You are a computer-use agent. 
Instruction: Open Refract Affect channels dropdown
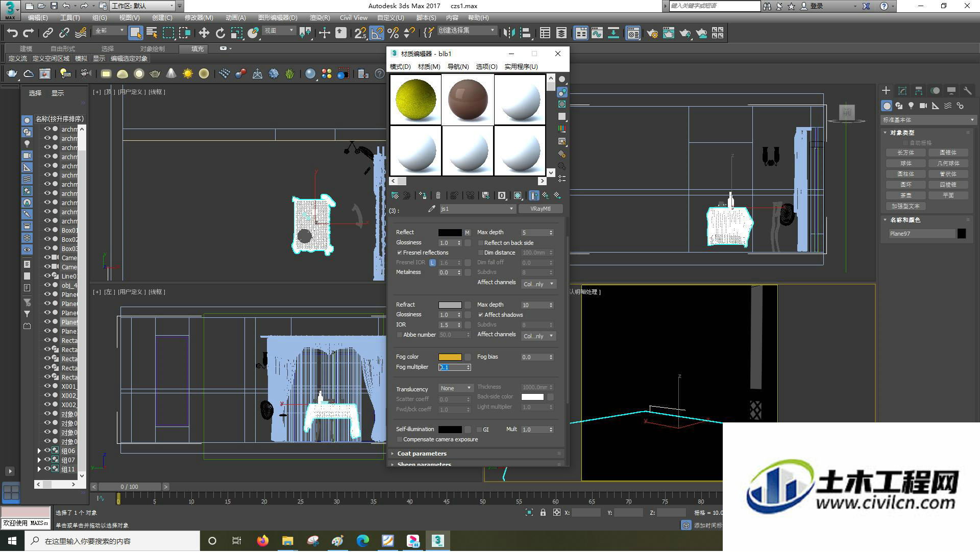click(x=538, y=336)
